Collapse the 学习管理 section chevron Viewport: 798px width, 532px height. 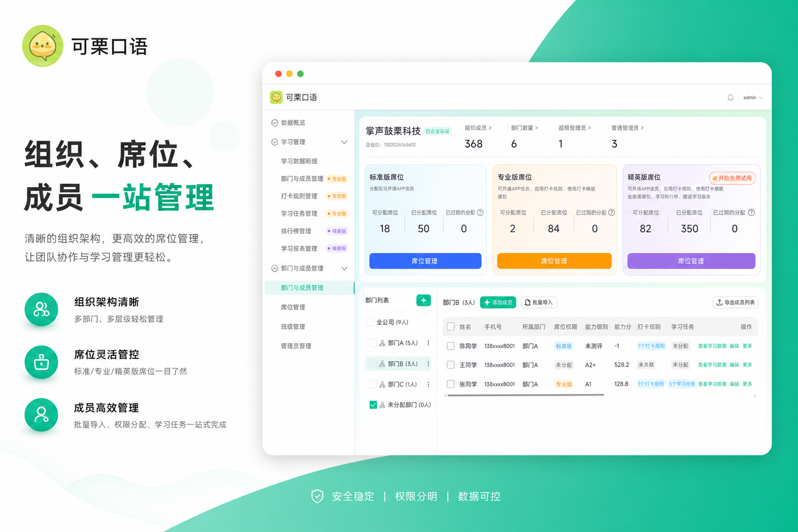(344, 142)
